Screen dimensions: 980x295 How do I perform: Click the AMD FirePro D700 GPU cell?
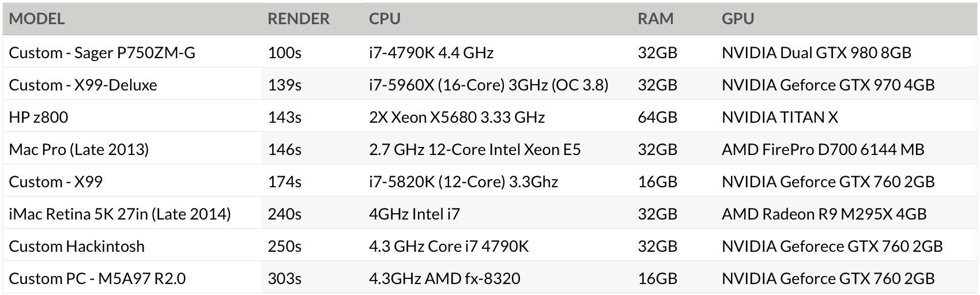tap(823, 150)
